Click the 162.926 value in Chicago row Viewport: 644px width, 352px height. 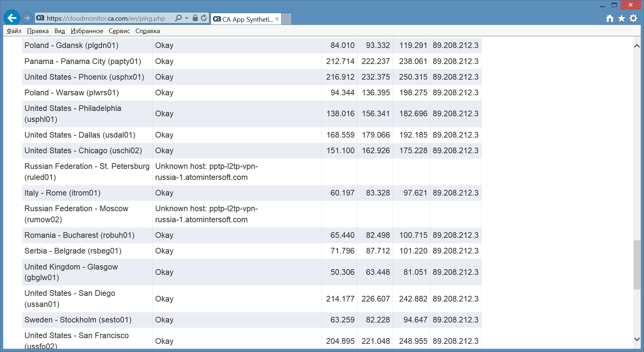click(376, 151)
